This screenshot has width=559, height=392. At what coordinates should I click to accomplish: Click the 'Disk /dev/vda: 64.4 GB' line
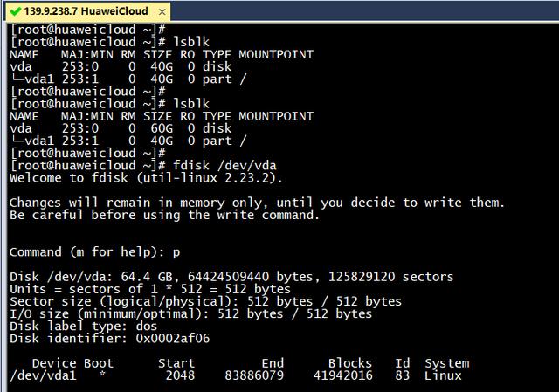point(231,277)
